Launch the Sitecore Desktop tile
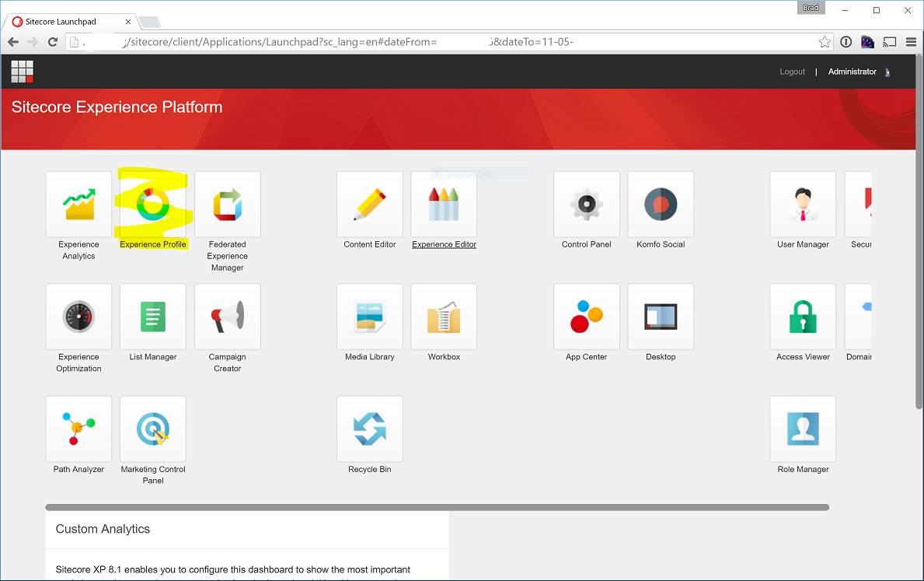Viewport: 924px width, 581px height. tap(661, 317)
